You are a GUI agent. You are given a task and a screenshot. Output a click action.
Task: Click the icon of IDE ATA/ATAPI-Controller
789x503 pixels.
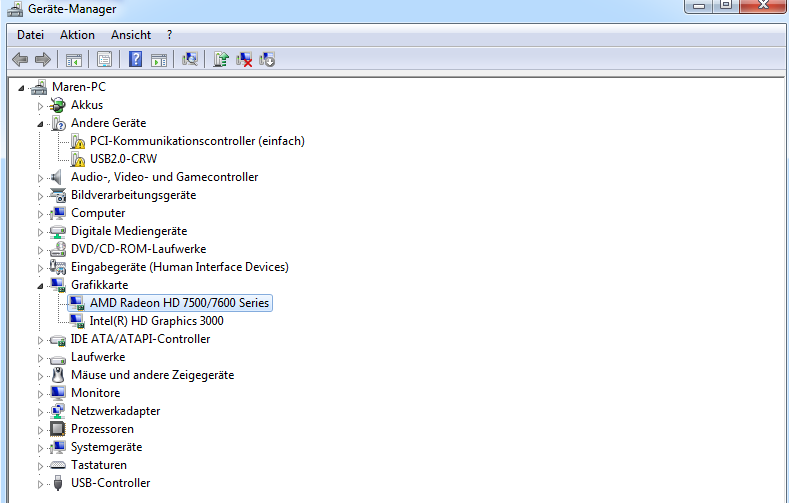(58, 340)
